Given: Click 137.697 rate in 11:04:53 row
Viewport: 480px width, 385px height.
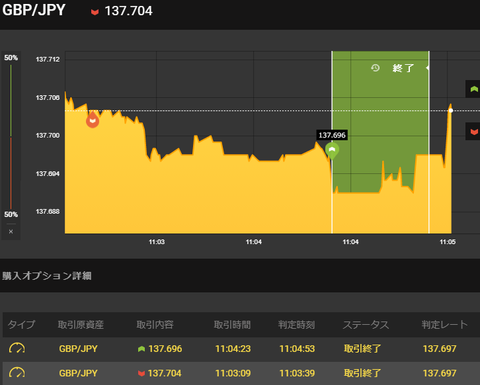Looking at the screenshot, I should (440, 349).
